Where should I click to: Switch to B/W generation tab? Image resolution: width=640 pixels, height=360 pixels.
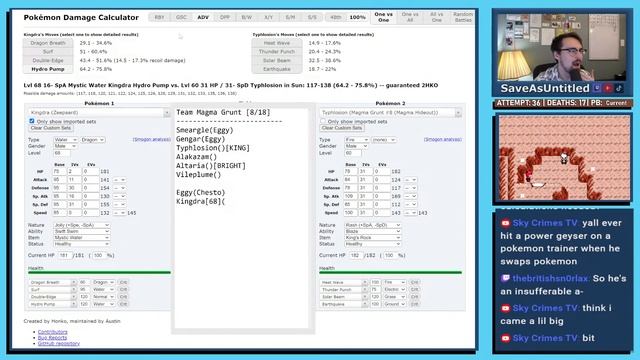247,18
